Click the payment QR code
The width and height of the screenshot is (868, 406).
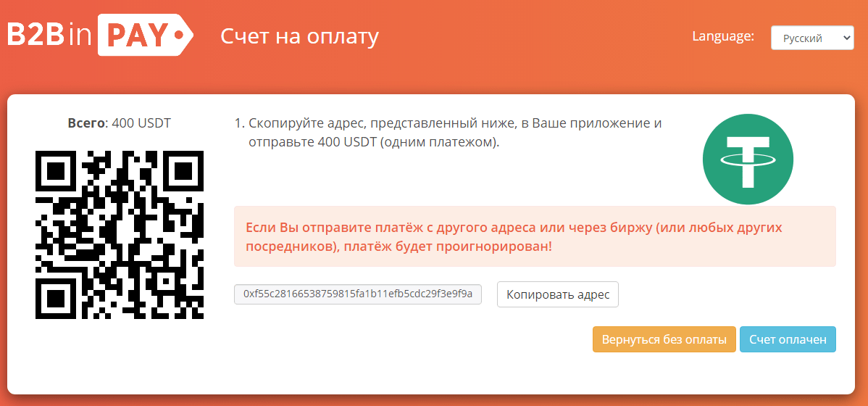coord(120,234)
